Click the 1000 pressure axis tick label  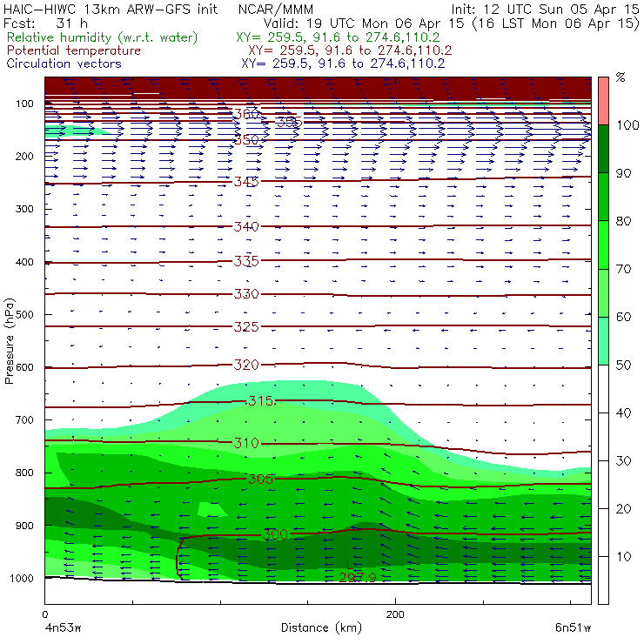coord(22,579)
